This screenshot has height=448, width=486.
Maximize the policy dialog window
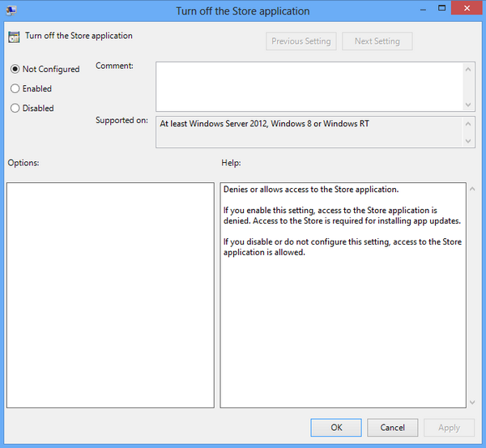coord(441,8)
